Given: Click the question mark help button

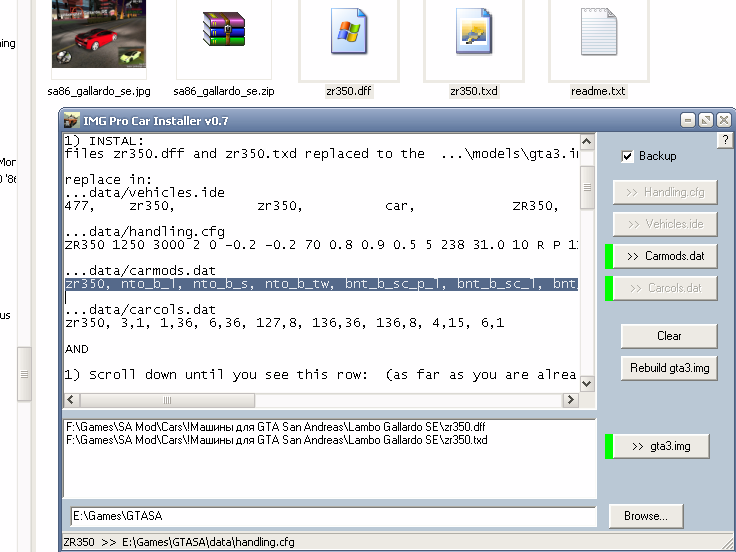Looking at the screenshot, I should [725, 141].
